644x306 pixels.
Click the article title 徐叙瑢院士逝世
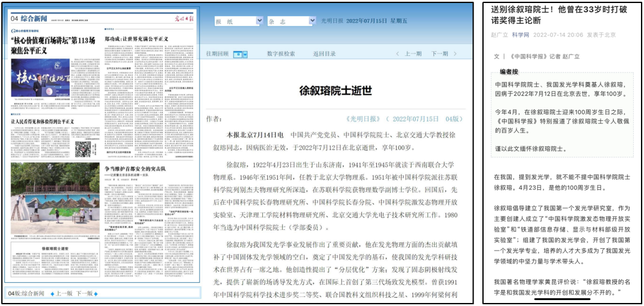click(x=335, y=92)
